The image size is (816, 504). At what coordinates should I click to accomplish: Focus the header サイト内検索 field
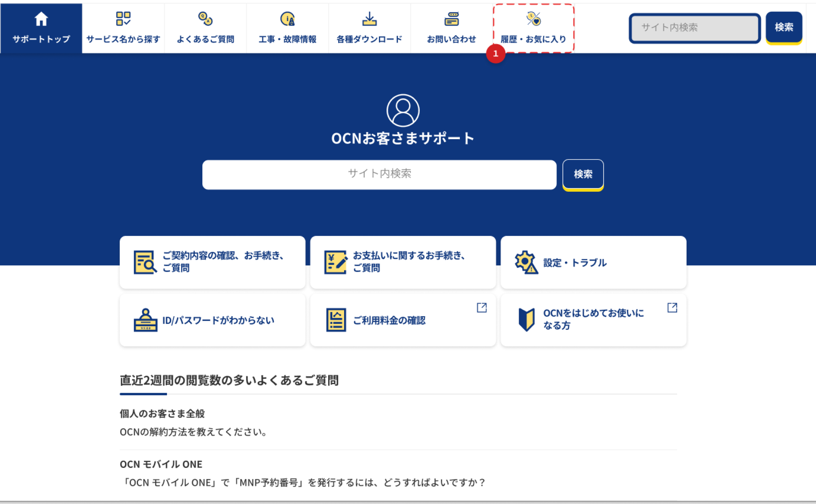(x=694, y=28)
